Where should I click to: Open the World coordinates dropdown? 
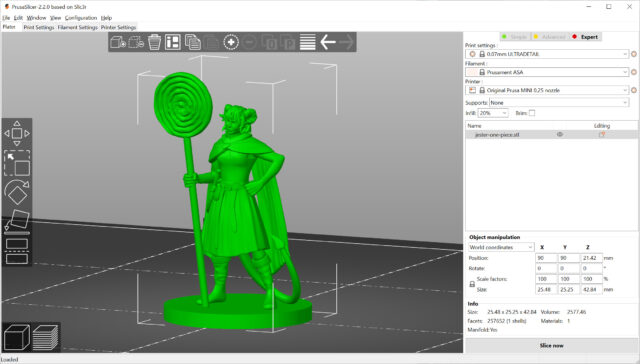coord(501,247)
